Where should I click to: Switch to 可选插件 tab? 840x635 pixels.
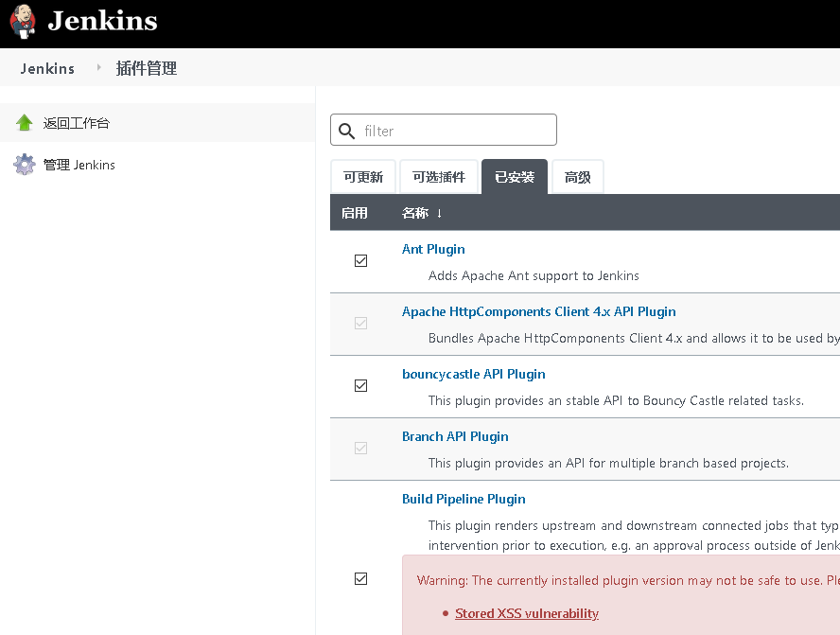tap(439, 177)
